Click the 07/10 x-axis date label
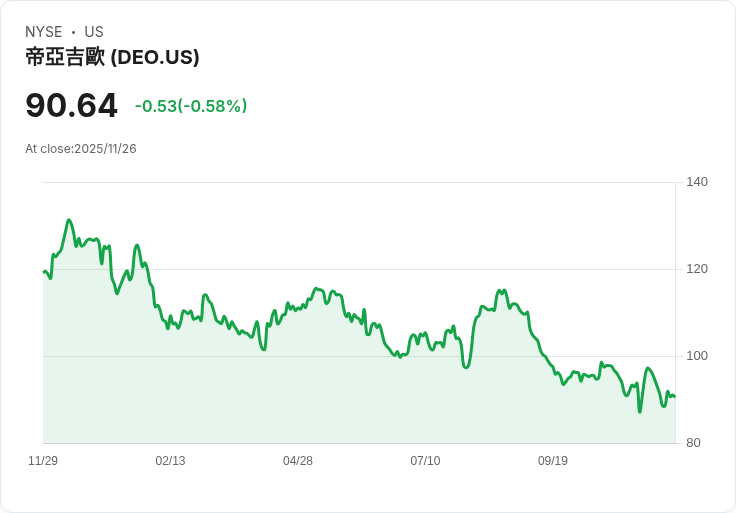Screen dimensions: 736x513 point(425,461)
